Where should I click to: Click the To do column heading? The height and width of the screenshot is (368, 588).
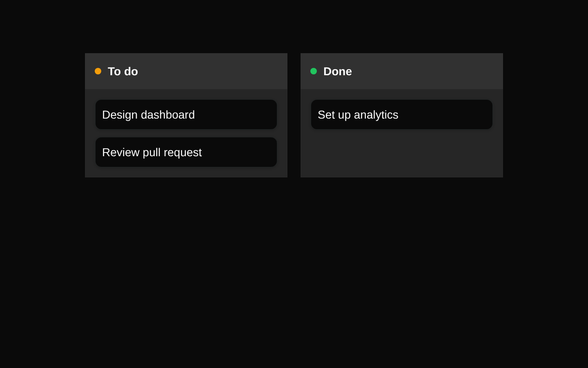point(123,71)
